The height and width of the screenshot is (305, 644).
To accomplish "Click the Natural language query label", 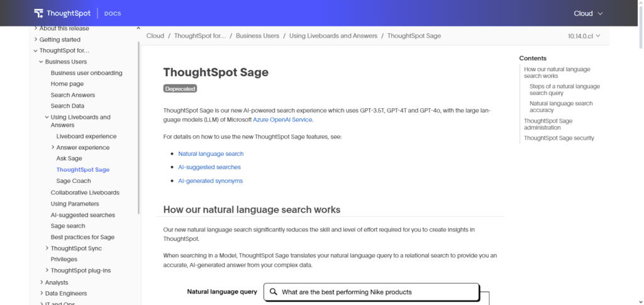I will 222,292.
